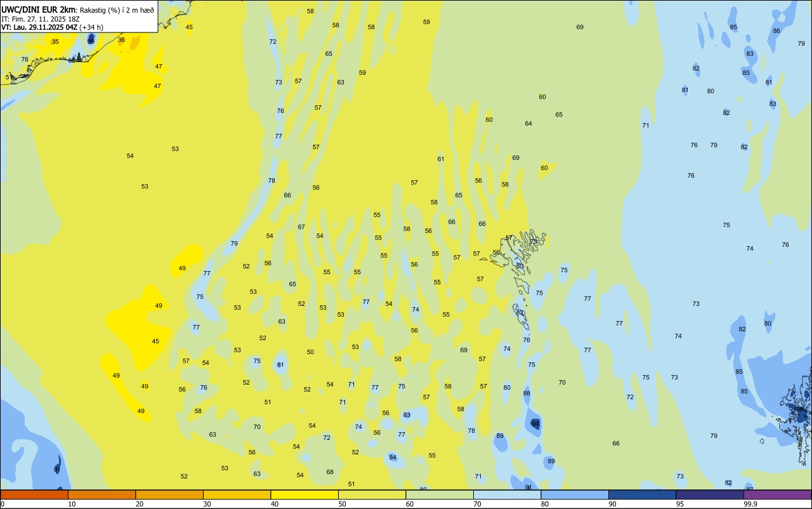Select the navy 95–99.9 legend swatch
The width and height of the screenshot is (812, 509).
point(710,494)
